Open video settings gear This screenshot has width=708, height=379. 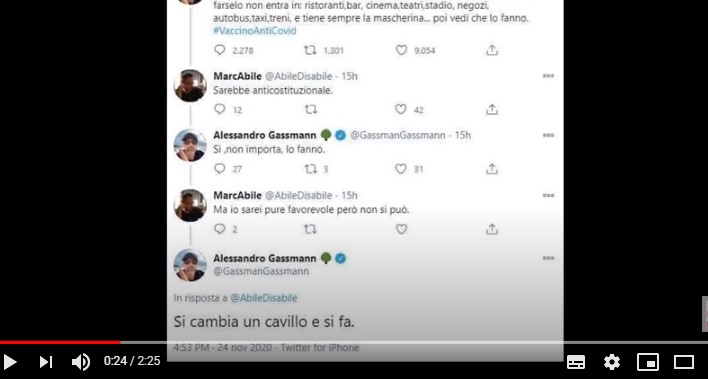click(x=611, y=362)
